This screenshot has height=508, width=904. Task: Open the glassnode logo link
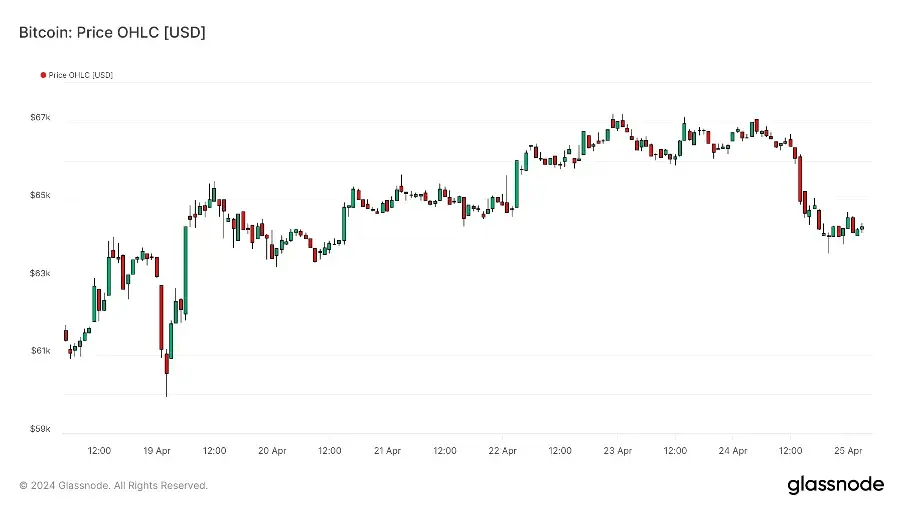(835, 485)
